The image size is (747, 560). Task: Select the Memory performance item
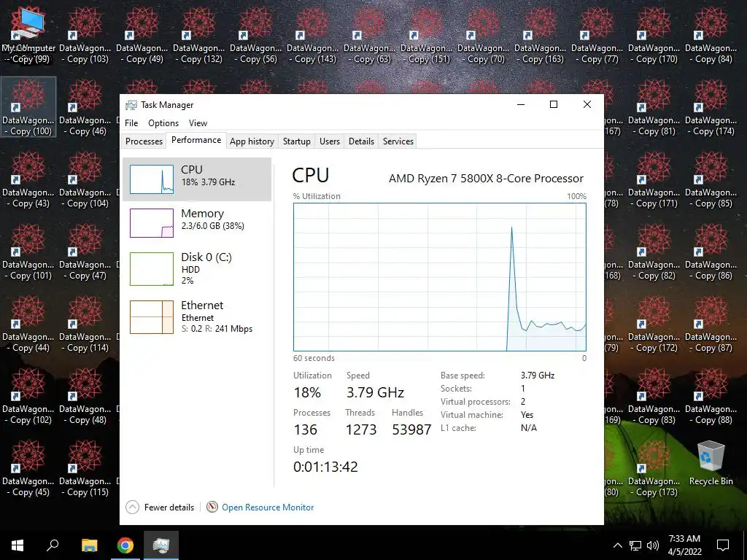point(197,223)
